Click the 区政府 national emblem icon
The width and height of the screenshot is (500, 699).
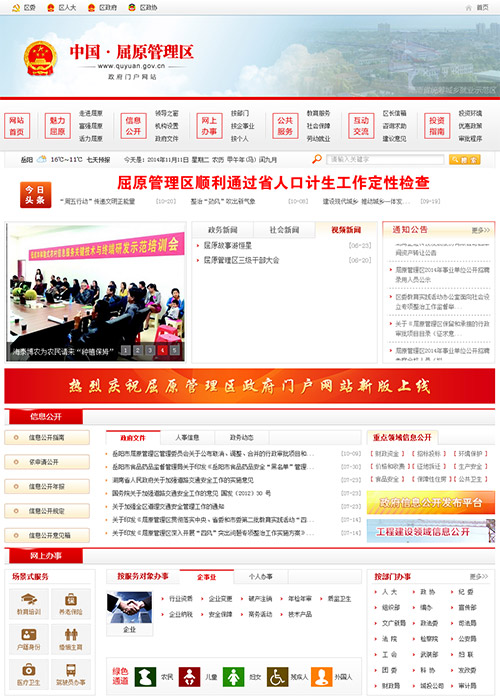pos(91,8)
